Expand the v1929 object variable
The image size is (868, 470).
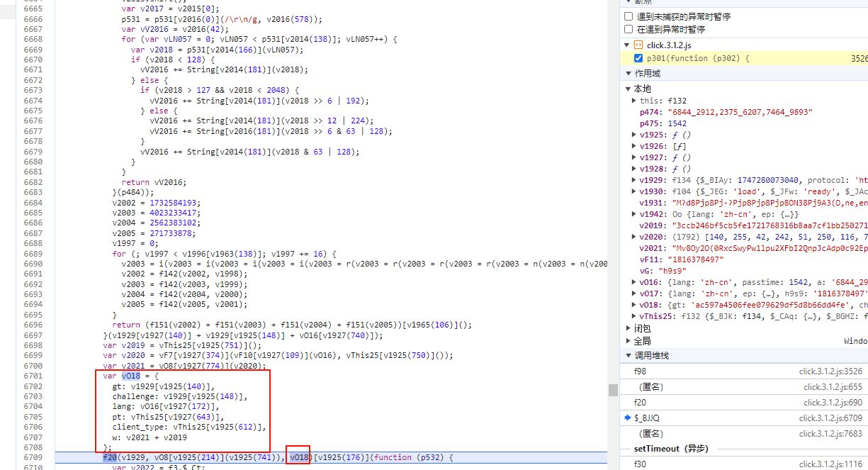[634, 180]
